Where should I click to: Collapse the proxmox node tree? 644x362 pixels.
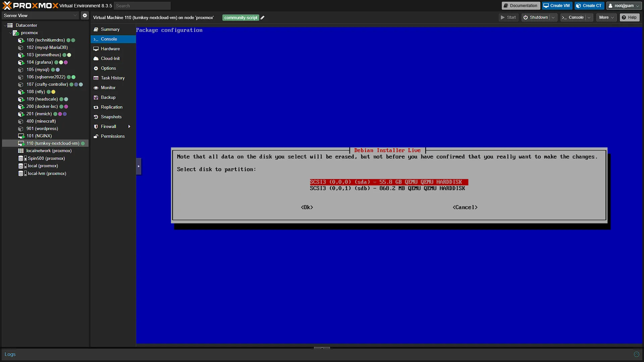click(10, 33)
